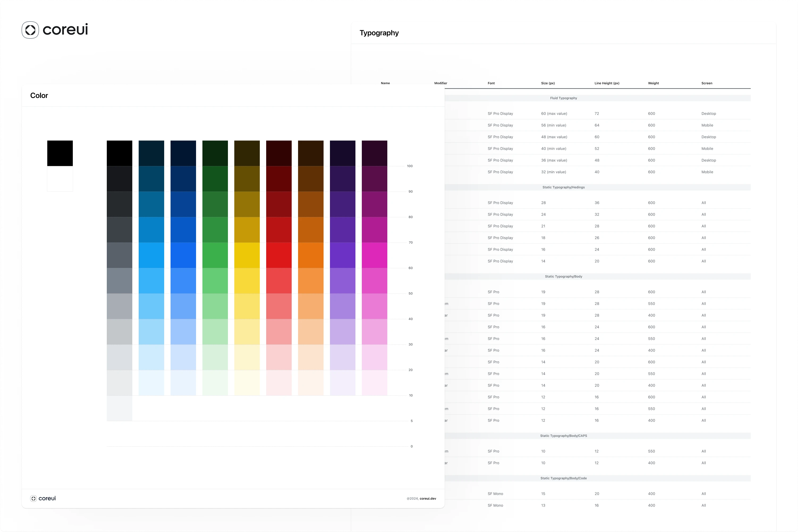This screenshot has height=532, width=798.
Task: Click the '48 (max value)' size cell
Action: (554, 137)
